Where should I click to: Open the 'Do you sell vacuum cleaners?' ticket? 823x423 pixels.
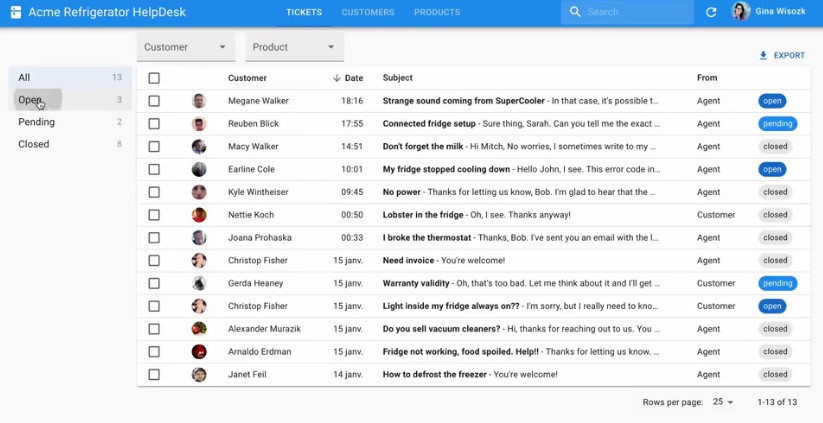[x=441, y=329]
